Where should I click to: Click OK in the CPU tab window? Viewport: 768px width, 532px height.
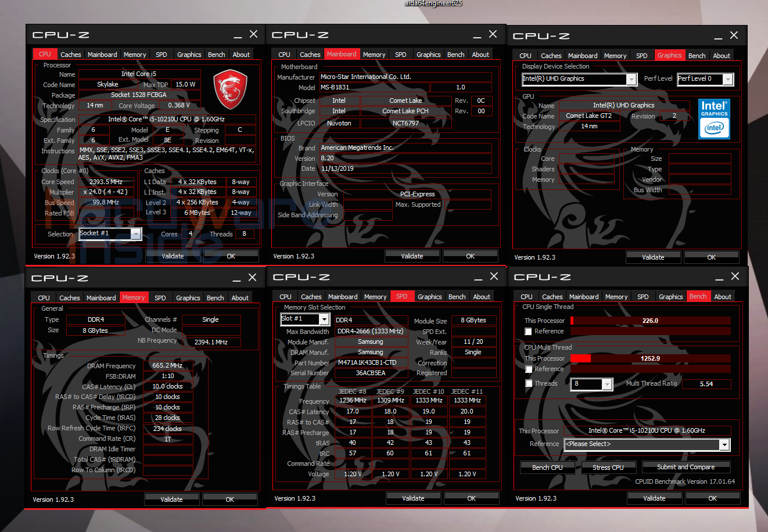231,256
